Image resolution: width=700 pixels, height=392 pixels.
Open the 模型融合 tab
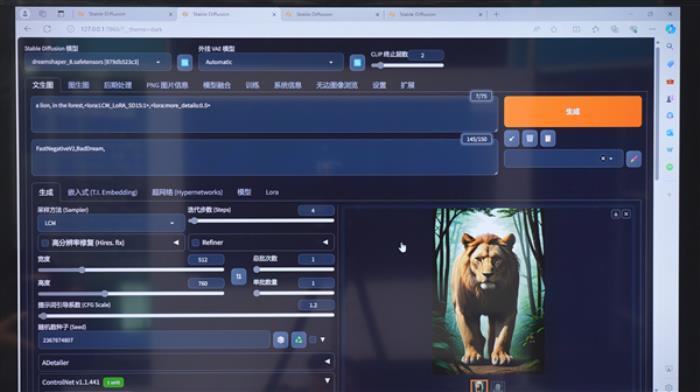pos(217,85)
